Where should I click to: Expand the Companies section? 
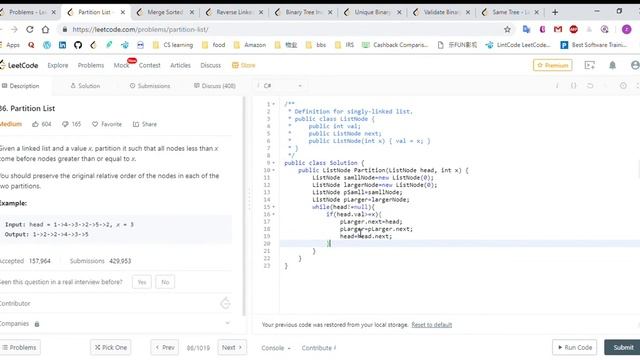click(x=227, y=324)
